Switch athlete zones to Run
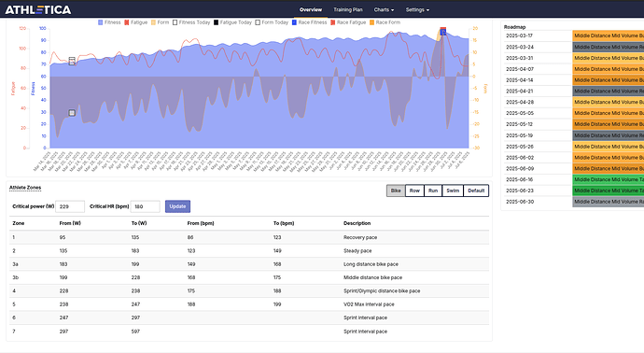 (x=433, y=191)
